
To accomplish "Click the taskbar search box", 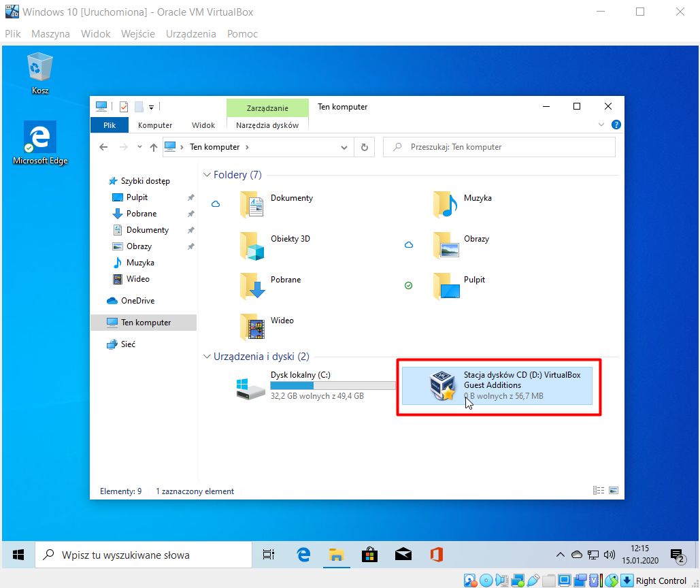I will (144, 555).
